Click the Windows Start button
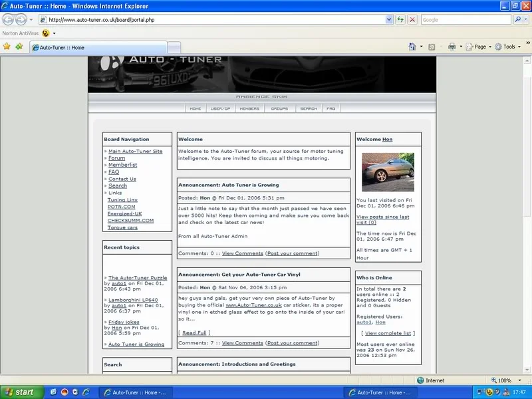532x399 pixels. tap(22, 392)
